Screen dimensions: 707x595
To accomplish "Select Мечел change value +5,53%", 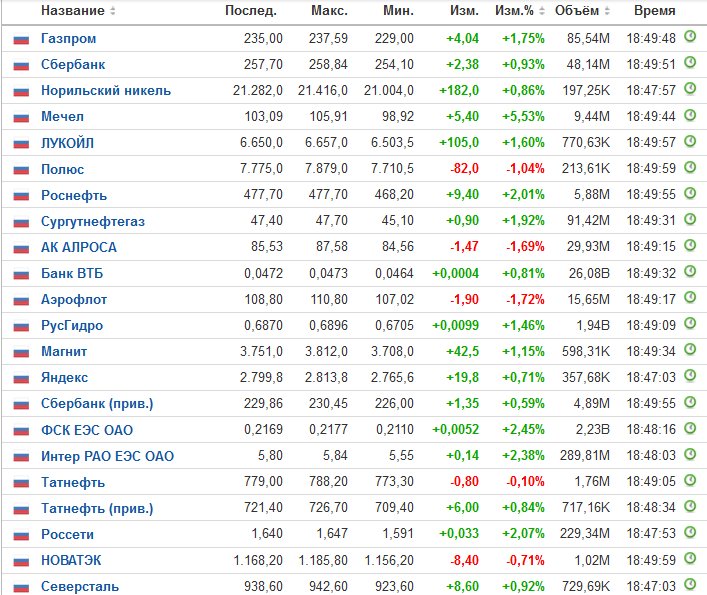I will (x=523, y=117).
